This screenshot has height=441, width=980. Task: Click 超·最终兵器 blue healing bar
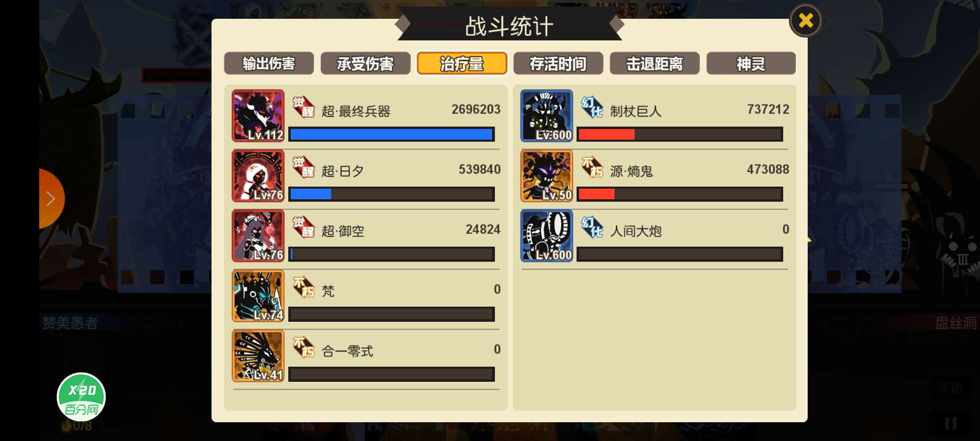click(392, 134)
